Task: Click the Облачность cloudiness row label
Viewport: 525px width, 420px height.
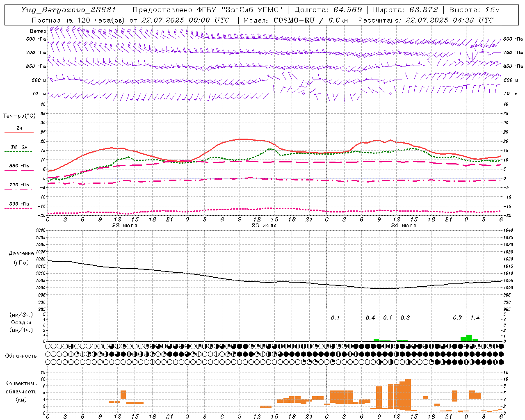Action: [21, 356]
